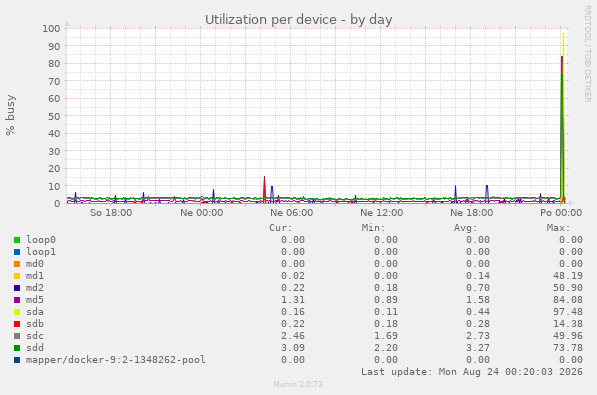The width and height of the screenshot is (597, 395).
Task: Click md5 max value 84.08
Action: click(568, 300)
